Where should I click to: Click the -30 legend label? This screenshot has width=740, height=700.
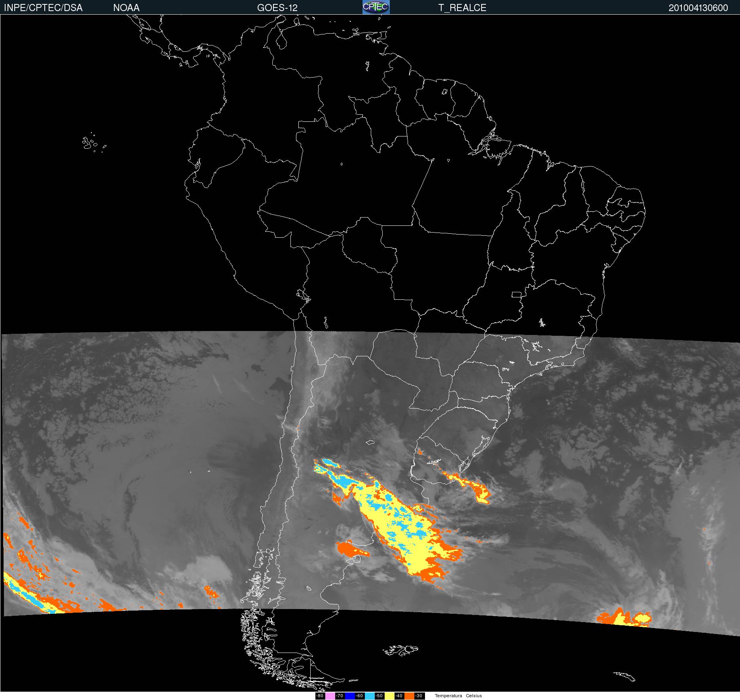click(419, 696)
